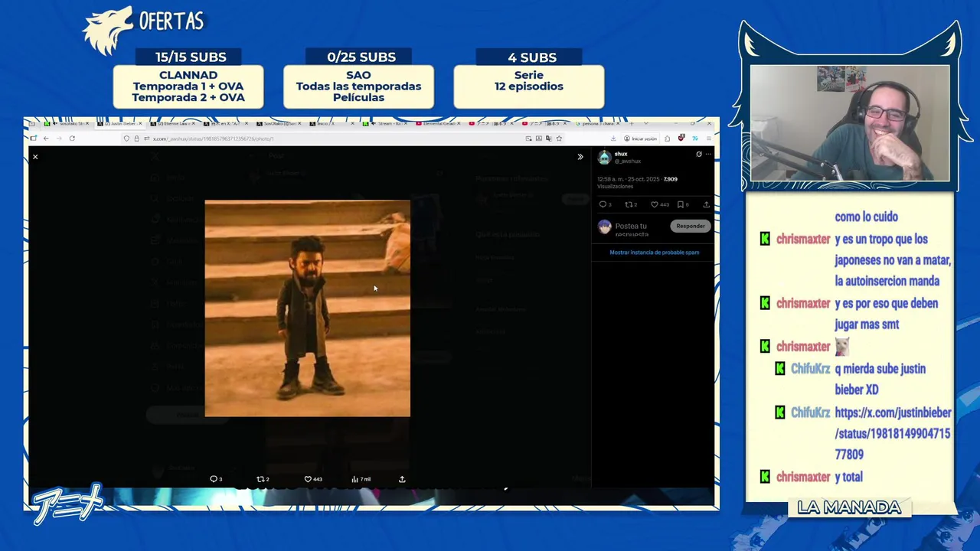Click chrismaxter username on y total message
The height and width of the screenshot is (551, 980).
click(x=803, y=477)
